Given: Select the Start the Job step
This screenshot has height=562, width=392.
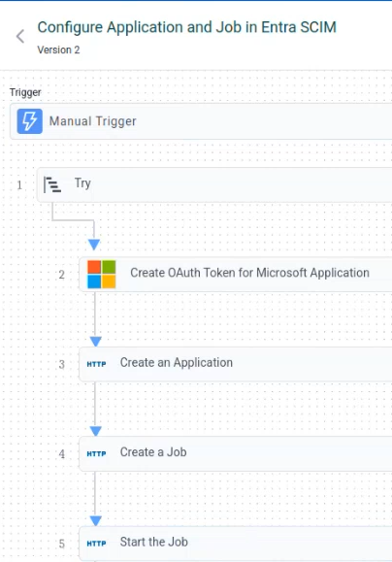Looking at the screenshot, I should point(236,544).
